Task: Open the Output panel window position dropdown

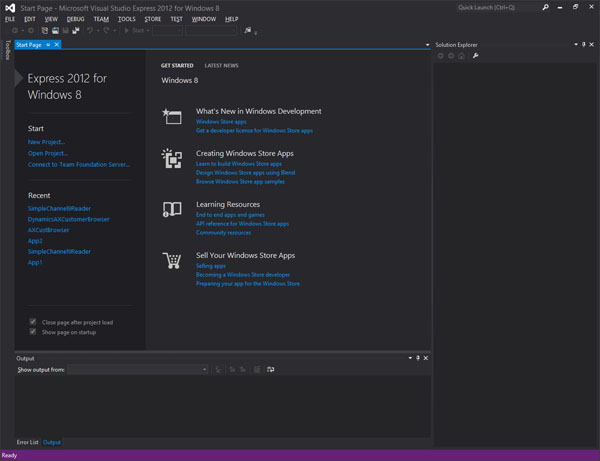Action: 410,358
